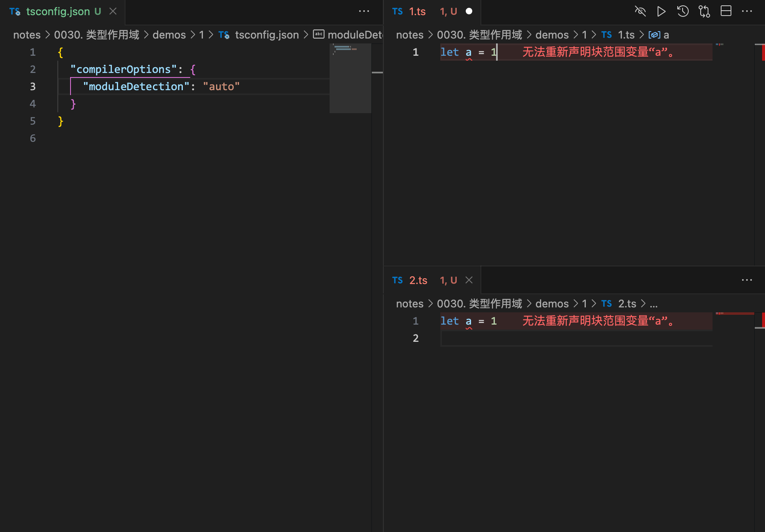Click line number 3 in tsconfig.json
Screen dimensions: 765x532
(33, 86)
